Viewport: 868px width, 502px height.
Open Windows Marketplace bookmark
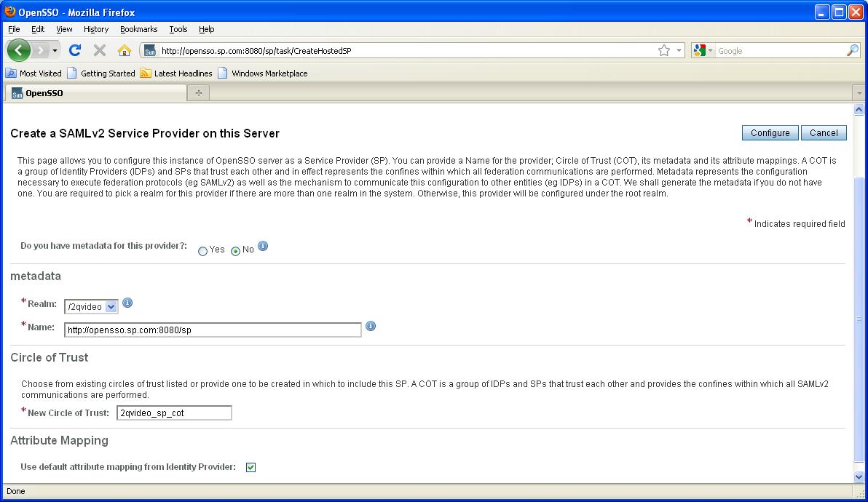tap(262, 73)
